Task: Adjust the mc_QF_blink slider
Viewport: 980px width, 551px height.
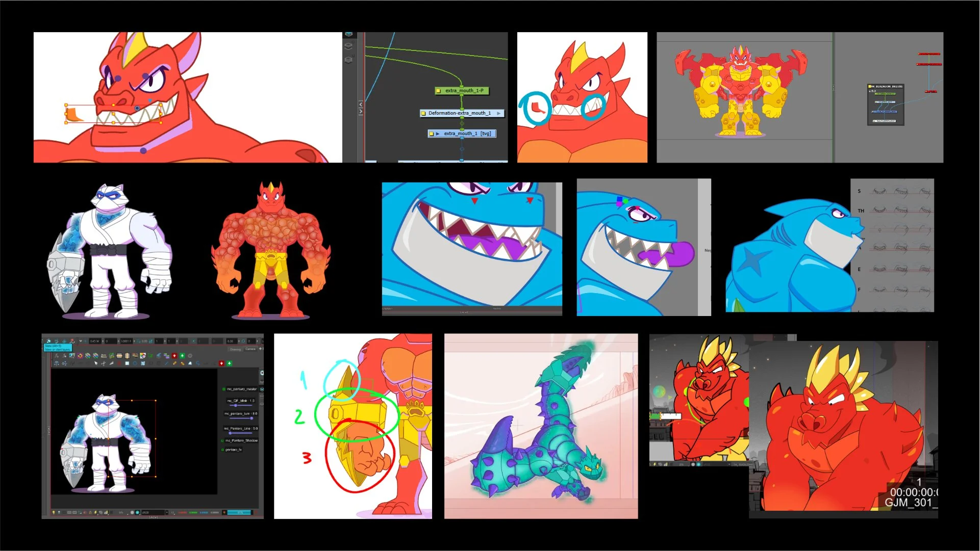Action: (x=236, y=405)
